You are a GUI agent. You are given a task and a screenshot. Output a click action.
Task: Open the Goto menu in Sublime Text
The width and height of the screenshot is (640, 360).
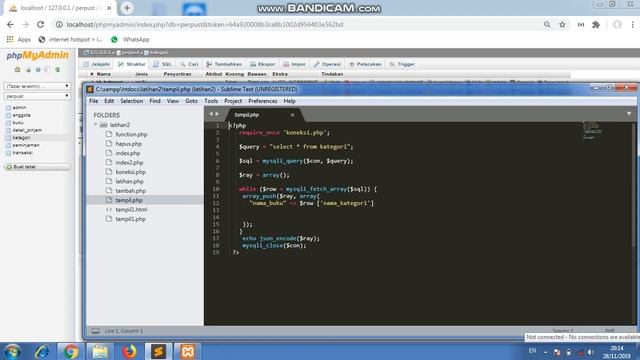(191, 101)
